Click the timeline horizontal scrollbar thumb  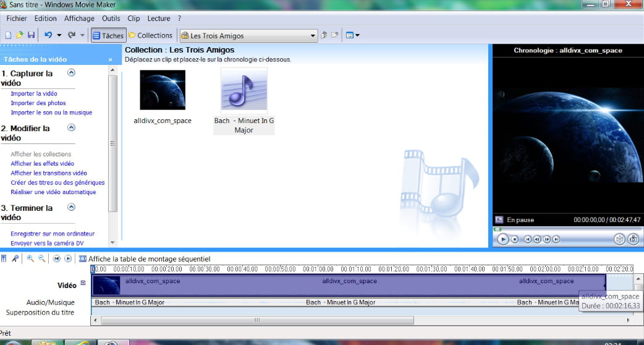(x=258, y=320)
